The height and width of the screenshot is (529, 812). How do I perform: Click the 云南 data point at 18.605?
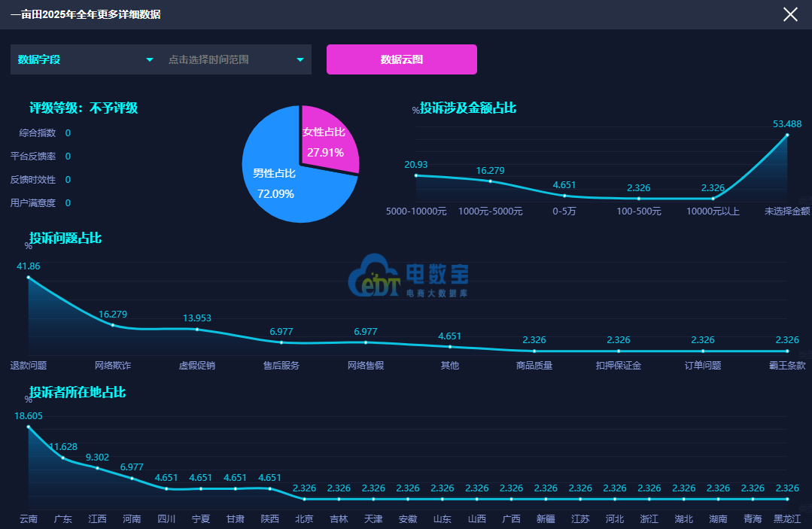29,427
